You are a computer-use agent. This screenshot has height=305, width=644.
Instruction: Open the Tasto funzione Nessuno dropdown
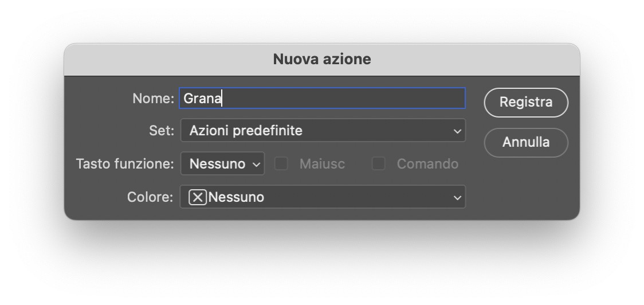click(222, 164)
